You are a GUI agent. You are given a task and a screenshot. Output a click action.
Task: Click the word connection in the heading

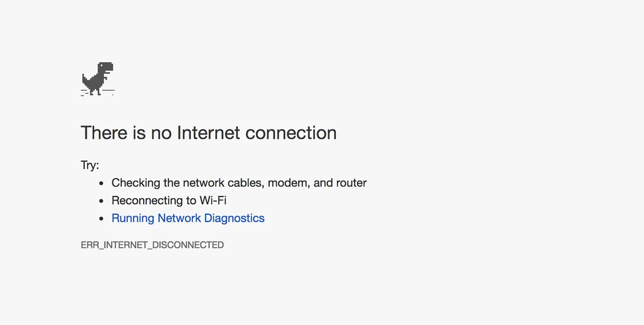point(291,133)
